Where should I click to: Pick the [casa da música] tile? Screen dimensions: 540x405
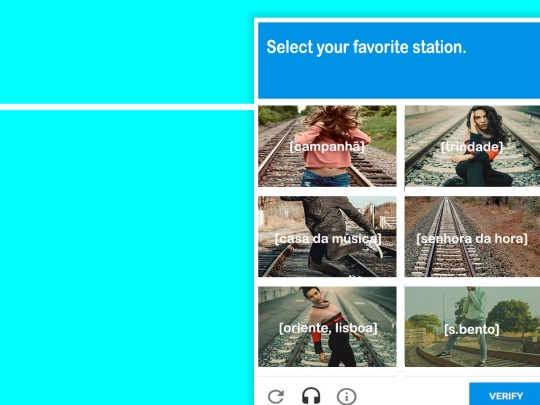click(327, 237)
